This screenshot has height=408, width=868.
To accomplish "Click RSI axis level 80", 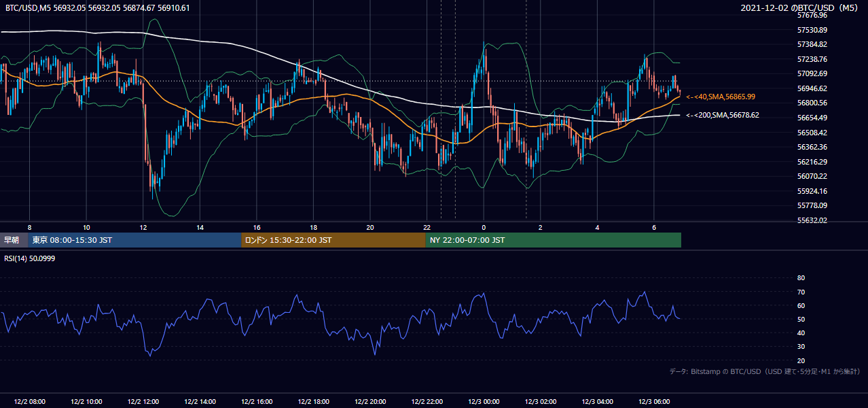I will pyautogui.click(x=801, y=278).
